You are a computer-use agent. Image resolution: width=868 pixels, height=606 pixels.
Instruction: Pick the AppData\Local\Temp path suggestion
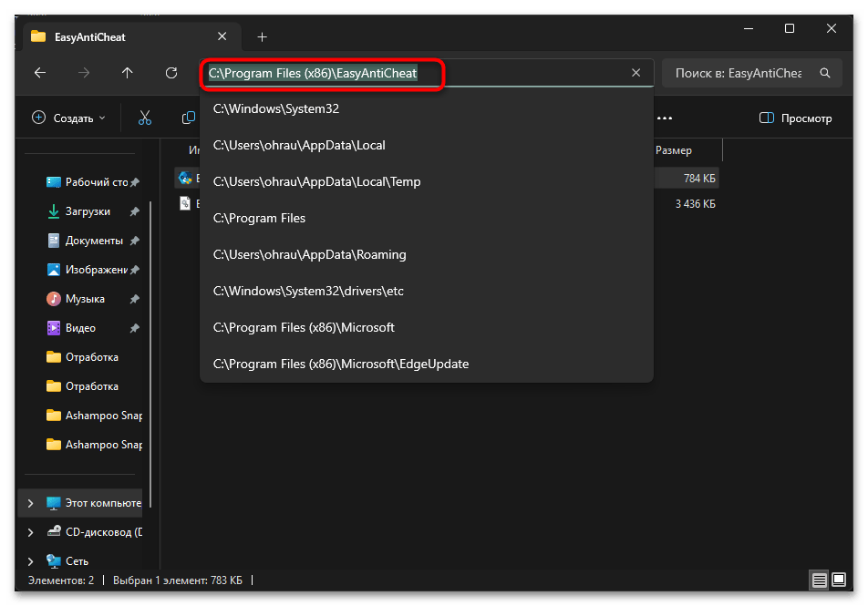(427, 181)
